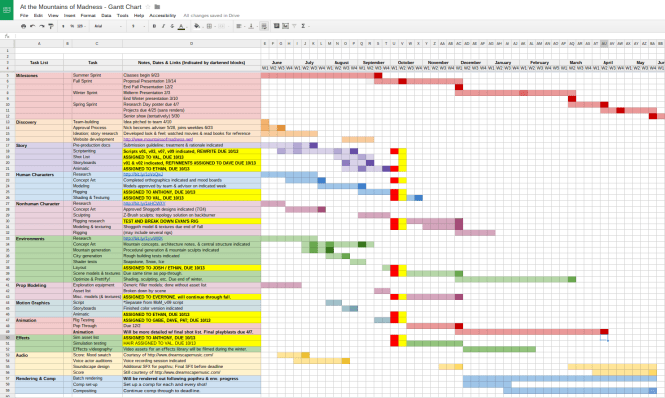Select 'TEST AND BREAK DOWN EVAN'S RIG' cell
Image resolution: width=665 pixels, height=398 pixels.
click(x=191, y=221)
